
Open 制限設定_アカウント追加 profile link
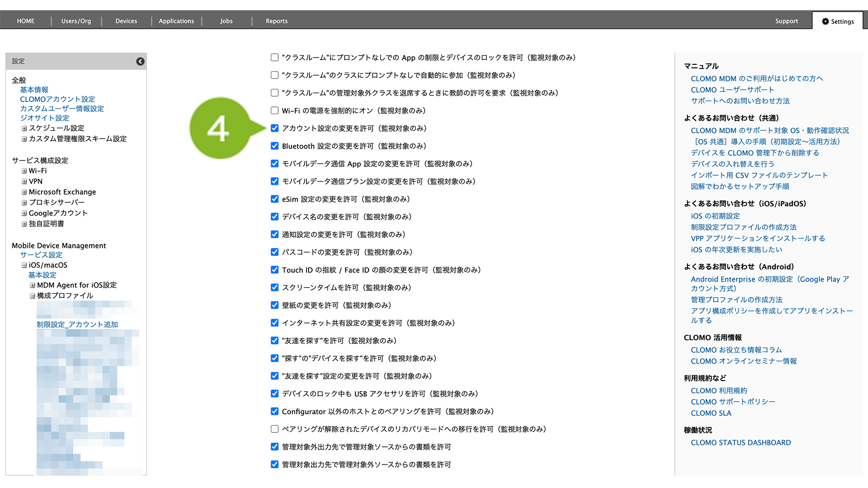pos(77,325)
